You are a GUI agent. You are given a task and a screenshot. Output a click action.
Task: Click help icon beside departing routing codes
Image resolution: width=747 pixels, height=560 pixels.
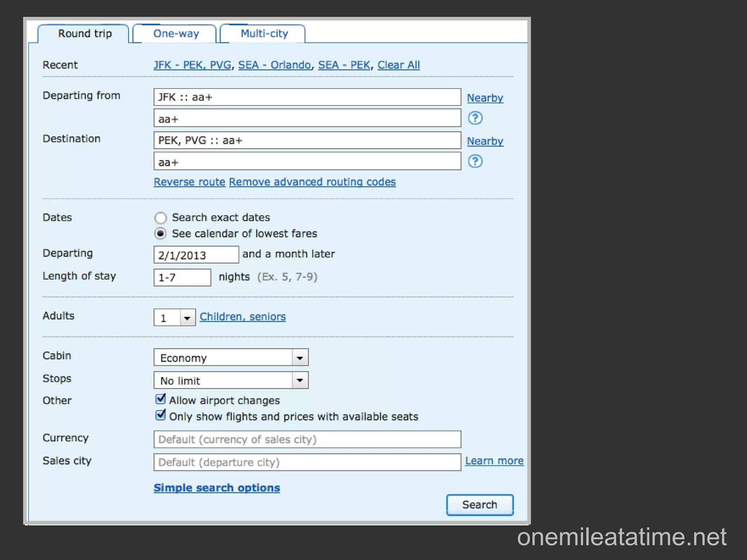(475, 118)
